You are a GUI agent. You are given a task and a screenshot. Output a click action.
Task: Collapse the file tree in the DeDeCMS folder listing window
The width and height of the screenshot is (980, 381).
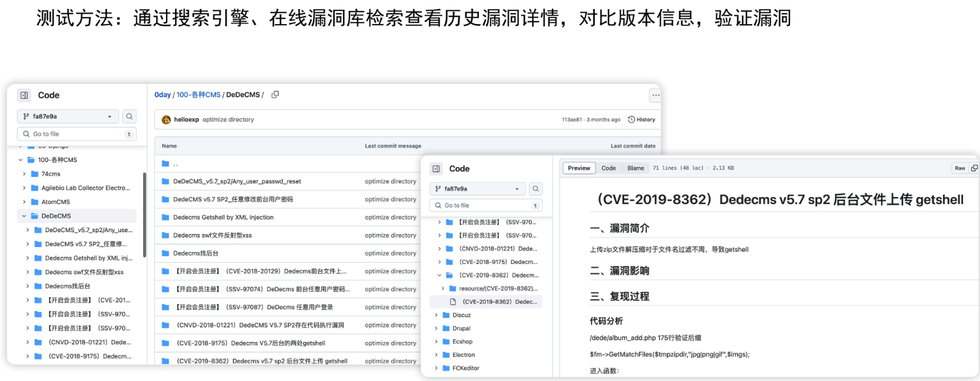pyautogui.click(x=24, y=95)
